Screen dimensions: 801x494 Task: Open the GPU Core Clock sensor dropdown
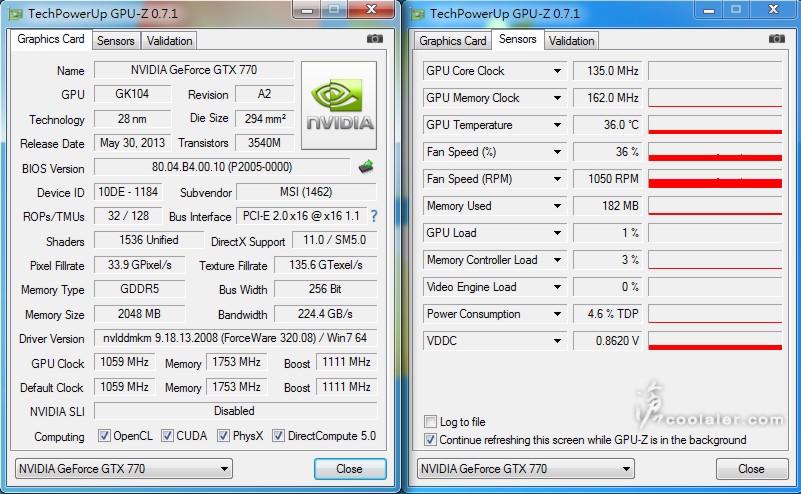click(557, 71)
